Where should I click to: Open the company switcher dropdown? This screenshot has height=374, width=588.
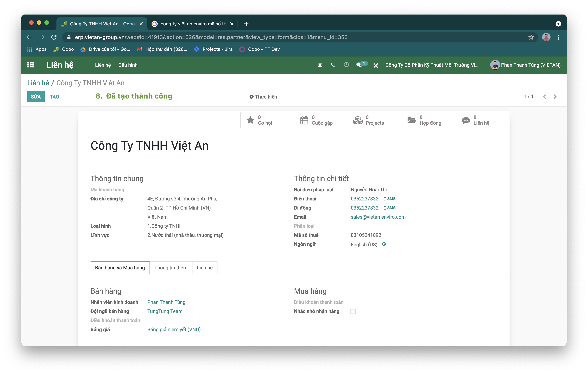pyautogui.click(x=432, y=65)
